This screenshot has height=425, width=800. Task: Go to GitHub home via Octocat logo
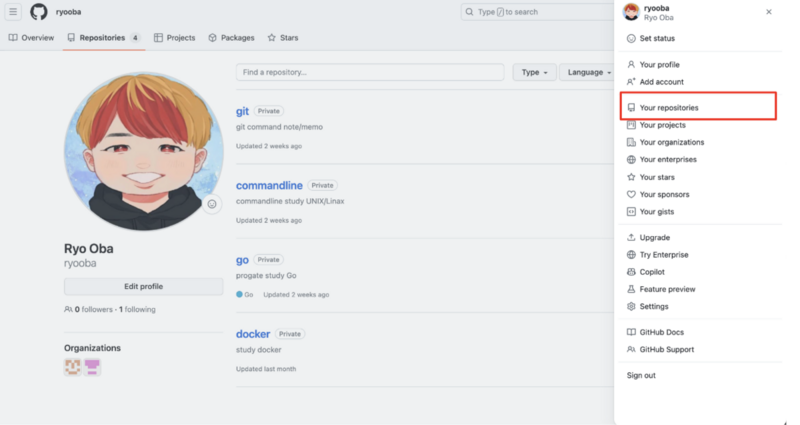point(39,12)
